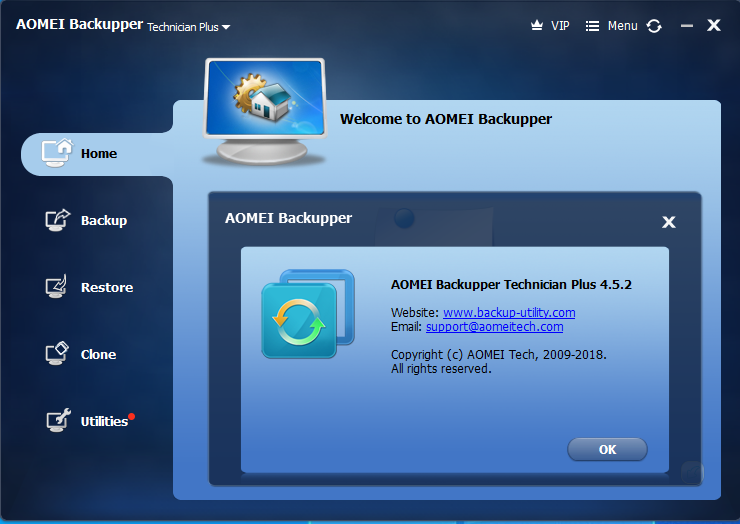This screenshot has height=524, width=740.
Task: Switch to the Utilities tab label
Action: (x=104, y=421)
